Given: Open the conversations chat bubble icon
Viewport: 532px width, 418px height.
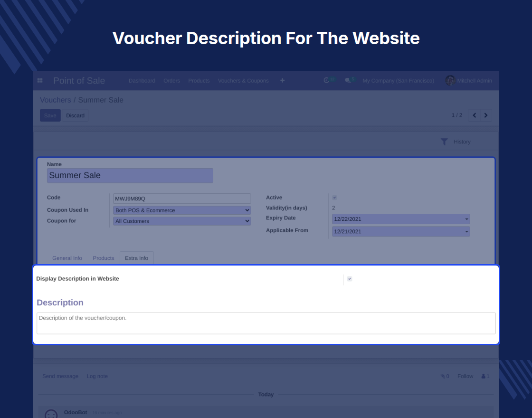Looking at the screenshot, I should pyautogui.click(x=347, y=80).
